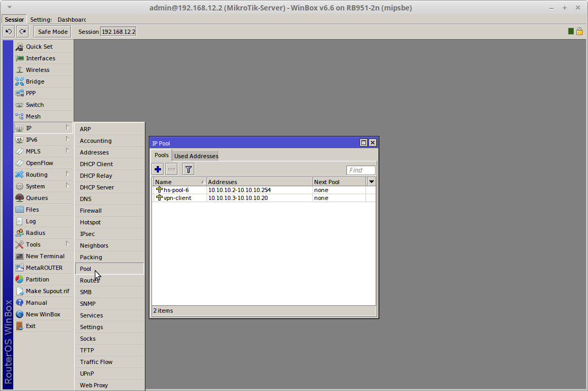Click address range 10.10.10.3-10.10.10.20
The height and width of the screenshot is (391, 588).
point(238,198)
